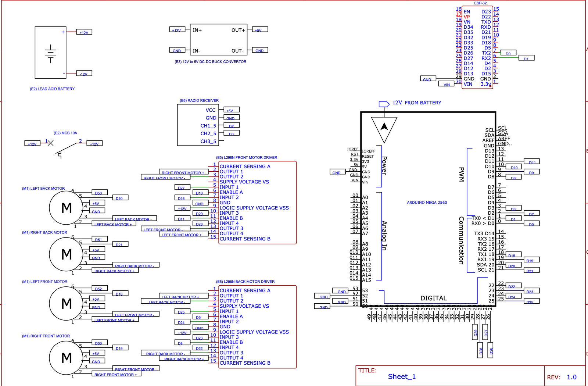The image size is (588, 386).
Task: Click the '-12V' net label on battery
Action: [x=84, y=74]
